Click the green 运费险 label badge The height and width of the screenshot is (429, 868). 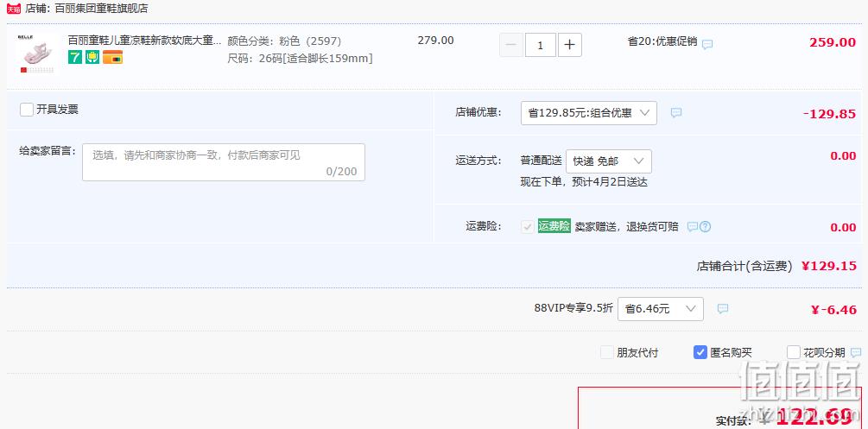[x=554, y=226]
